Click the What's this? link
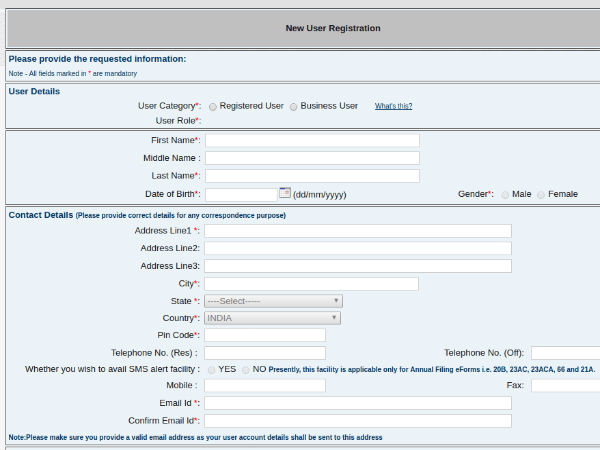The height and width of the screenshot is (450, 600). coord(393,106)
